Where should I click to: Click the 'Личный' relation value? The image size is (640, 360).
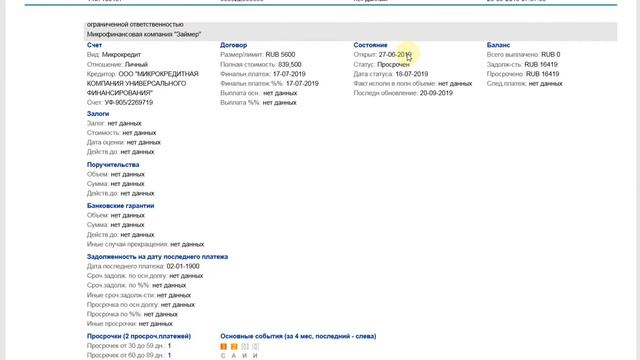click(136, 64)
